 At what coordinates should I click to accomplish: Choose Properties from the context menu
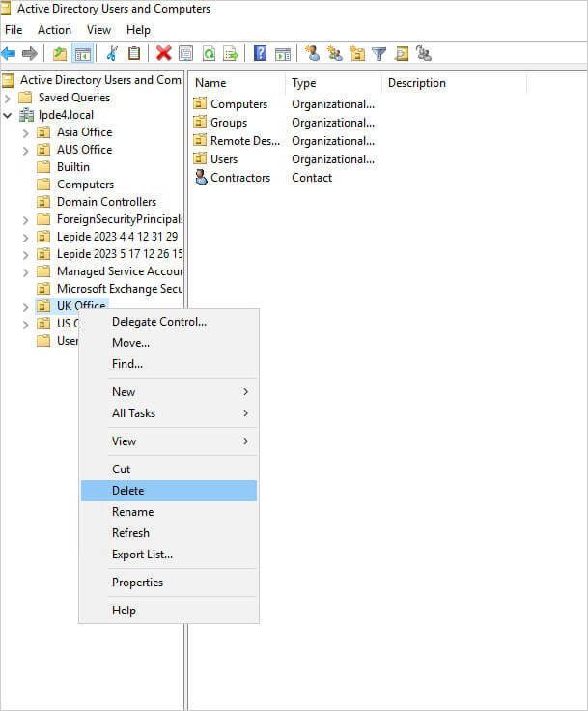tap(169, 583)
